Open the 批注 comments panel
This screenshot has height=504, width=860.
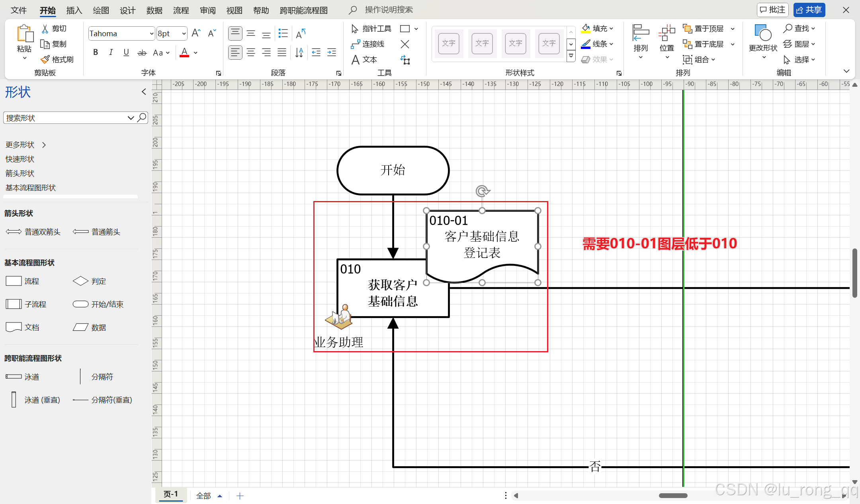tap(772, 10)
